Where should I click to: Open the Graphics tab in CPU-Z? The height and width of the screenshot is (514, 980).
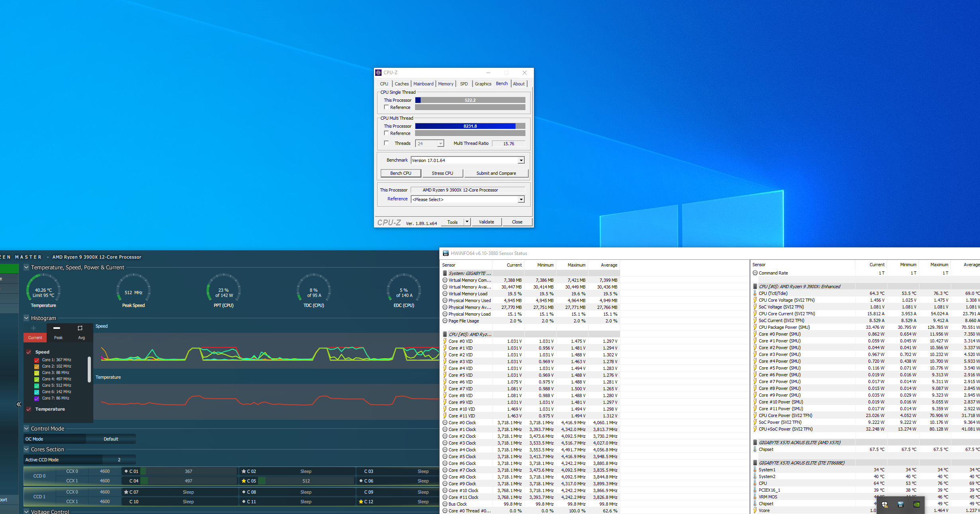pyautogui.click(x=483, y=84)
